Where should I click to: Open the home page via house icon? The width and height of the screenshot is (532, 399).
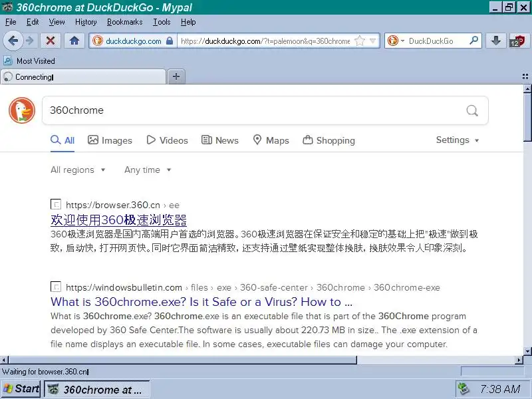click(x=74, y=41)
